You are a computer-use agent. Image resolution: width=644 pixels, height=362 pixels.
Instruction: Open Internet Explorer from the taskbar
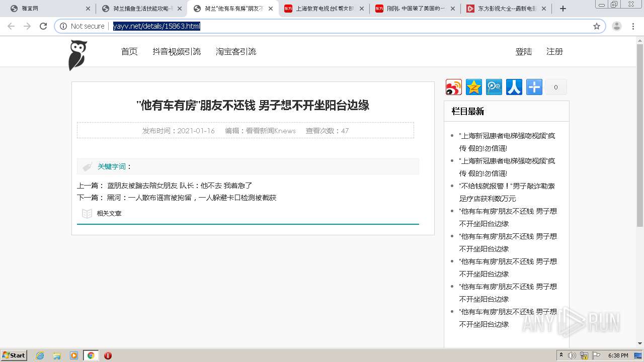(40, 355)
